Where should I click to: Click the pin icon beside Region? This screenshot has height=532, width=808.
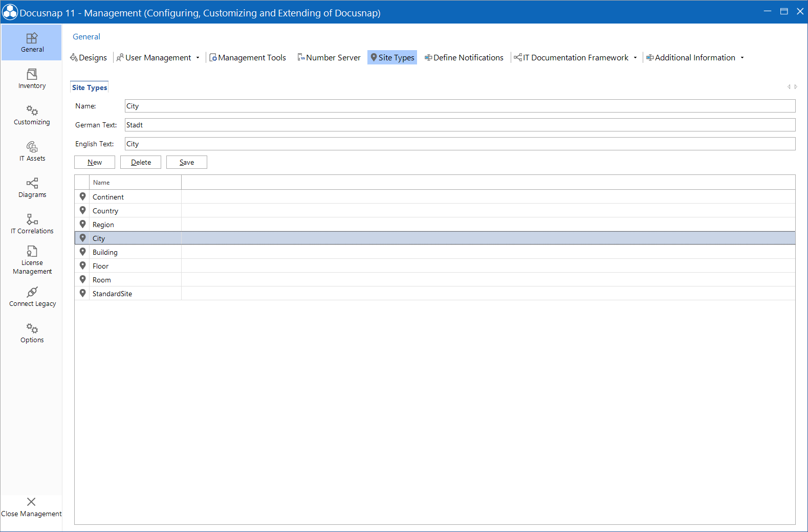82,224
